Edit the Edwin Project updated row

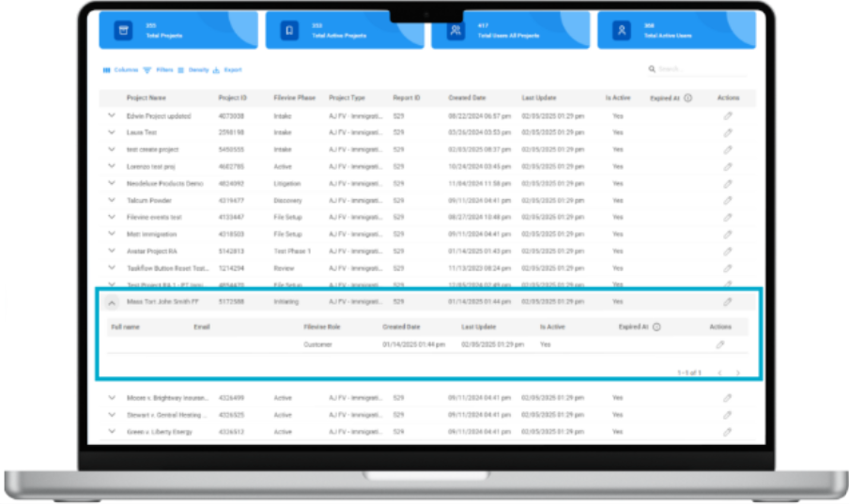728,115
